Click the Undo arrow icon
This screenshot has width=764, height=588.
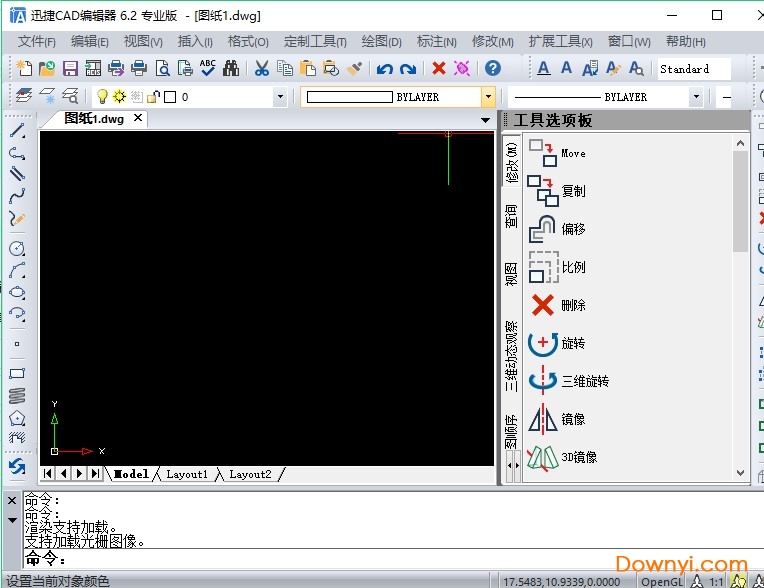tap(385, 69)
